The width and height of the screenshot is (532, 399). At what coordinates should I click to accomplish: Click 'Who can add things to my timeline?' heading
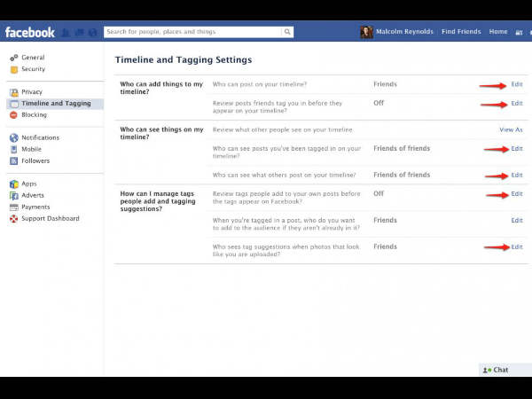(161, 88)
